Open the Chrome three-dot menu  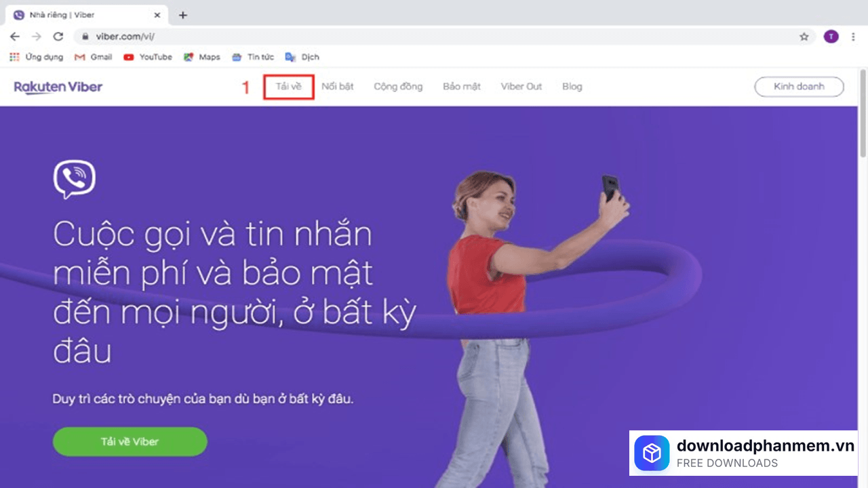point(853,37)
